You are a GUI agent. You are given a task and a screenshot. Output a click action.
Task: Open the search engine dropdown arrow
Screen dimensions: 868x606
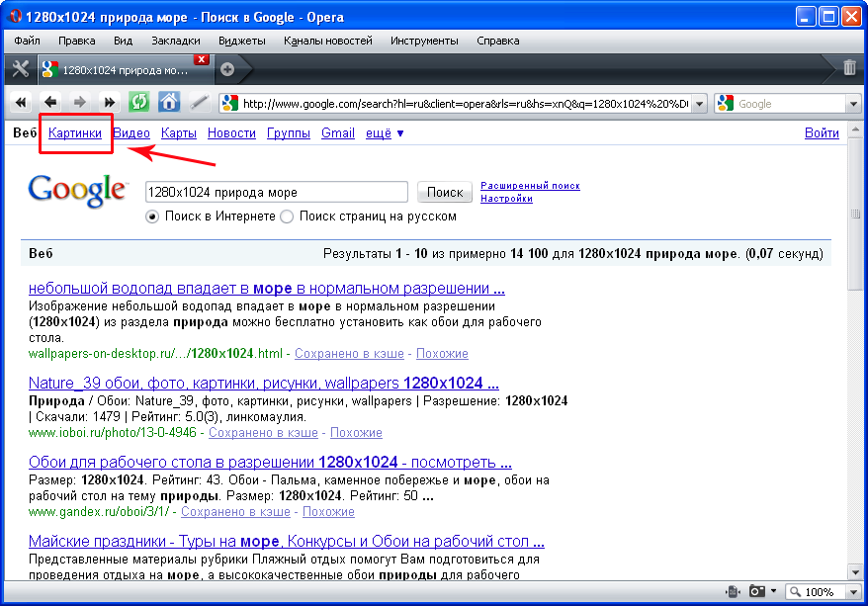click(x=853, y=104)
